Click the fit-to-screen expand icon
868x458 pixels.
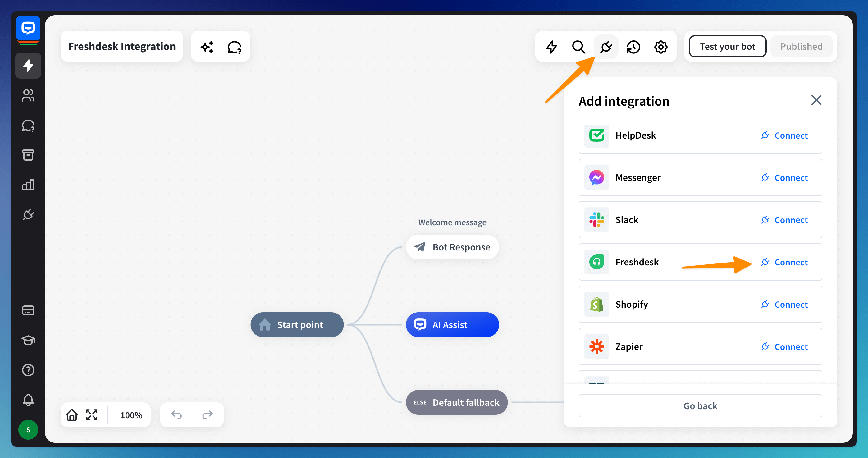pos(92,415)
